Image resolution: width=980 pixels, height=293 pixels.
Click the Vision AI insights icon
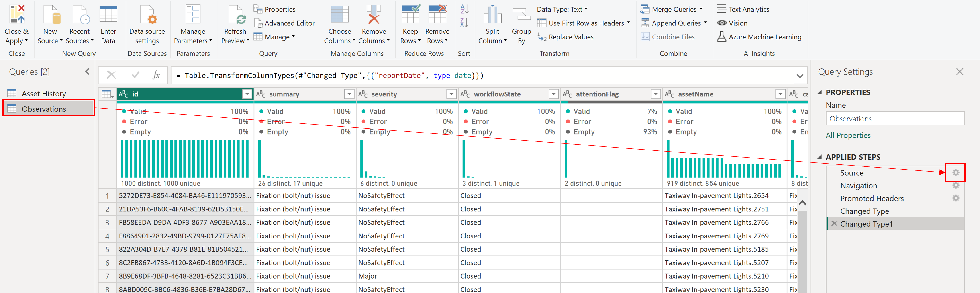click(x=722, y=23)
